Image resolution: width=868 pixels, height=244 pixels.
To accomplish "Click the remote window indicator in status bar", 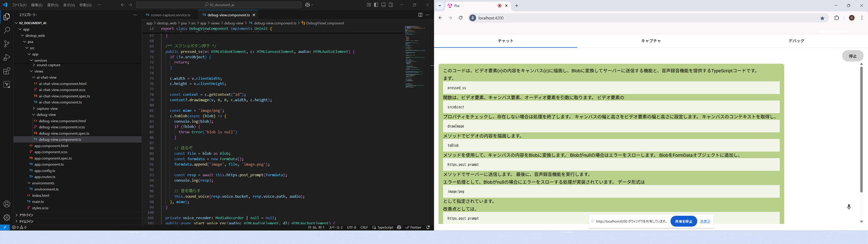I will click(5, 227).
